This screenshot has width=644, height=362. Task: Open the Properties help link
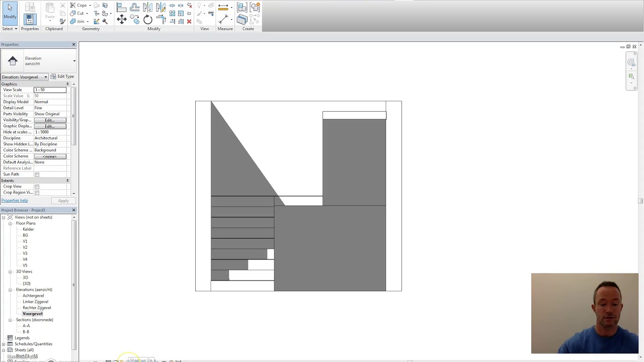pyautogui.click(x=15, y=201)
